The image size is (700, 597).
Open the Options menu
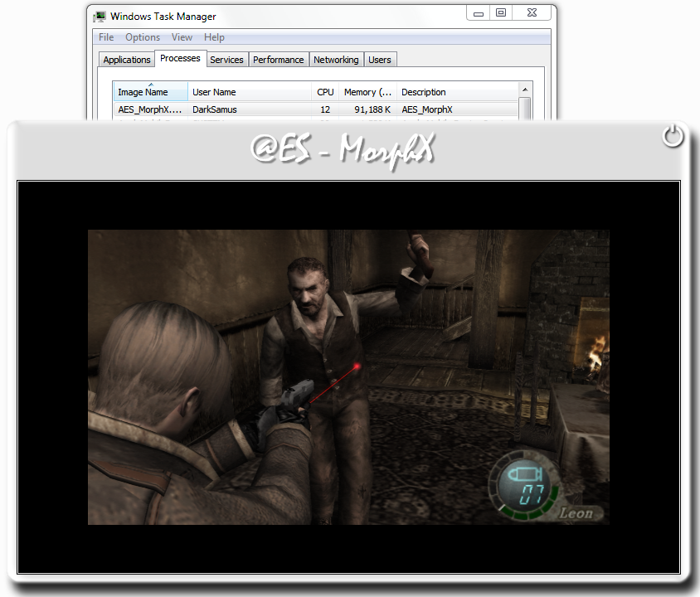tap(143, 37)
